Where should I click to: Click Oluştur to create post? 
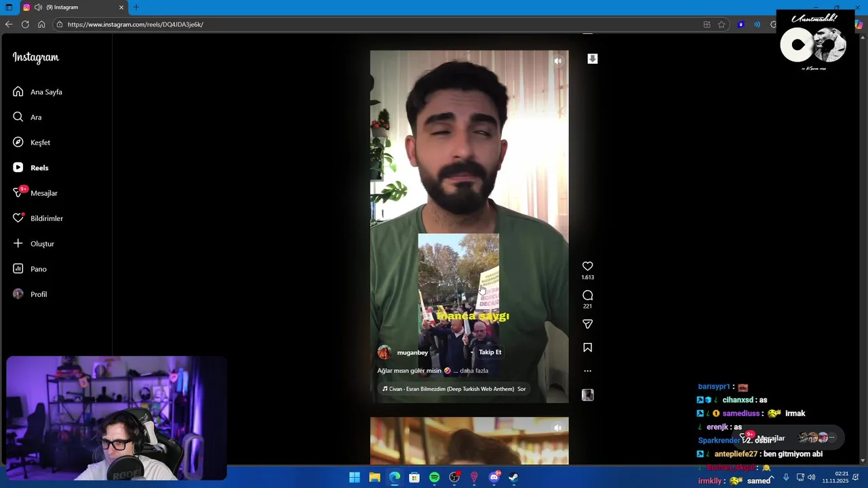tap(33, 243)
